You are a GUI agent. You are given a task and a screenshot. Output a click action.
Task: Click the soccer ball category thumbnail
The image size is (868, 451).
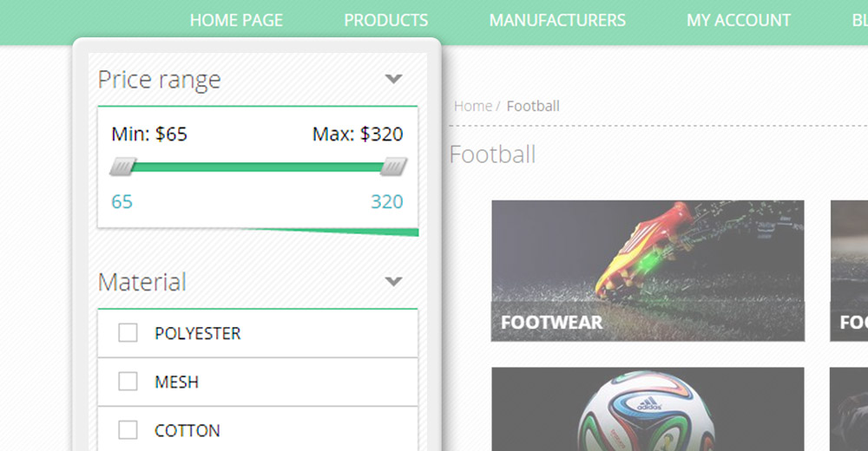point(648,409)
